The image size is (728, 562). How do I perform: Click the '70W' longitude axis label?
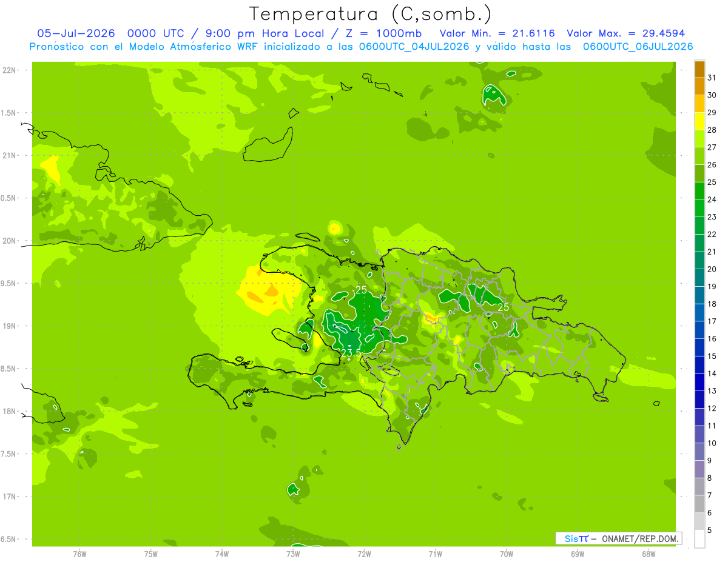(x=507, y=554)
